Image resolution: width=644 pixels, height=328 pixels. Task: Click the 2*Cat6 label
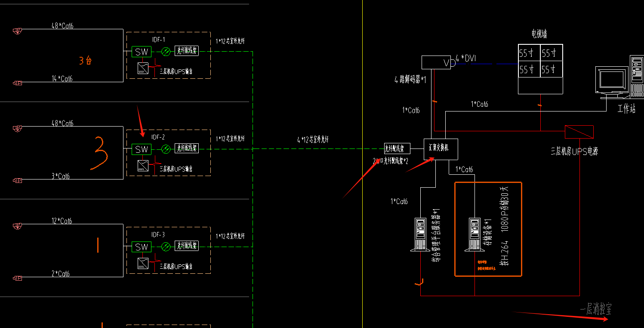[x=60, y=274]
